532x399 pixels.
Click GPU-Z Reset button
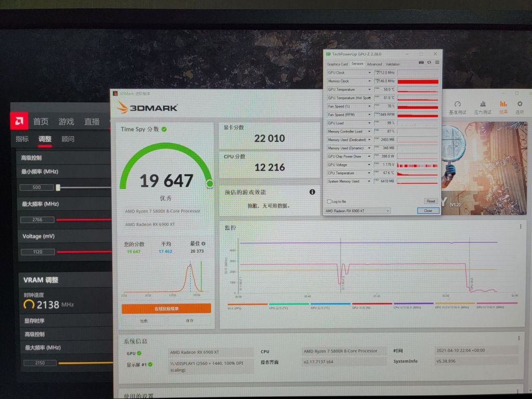431,201
